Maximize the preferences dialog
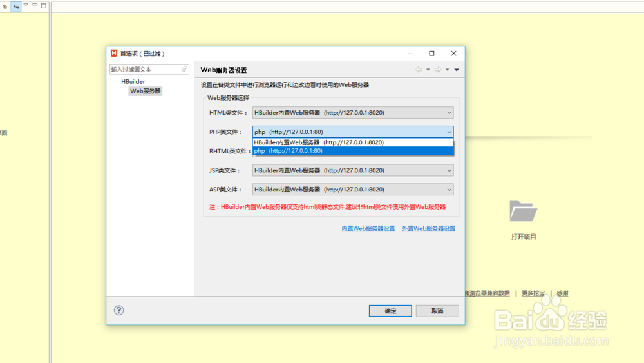Screen dimensions: 644x363 click(x=431, y=54)
